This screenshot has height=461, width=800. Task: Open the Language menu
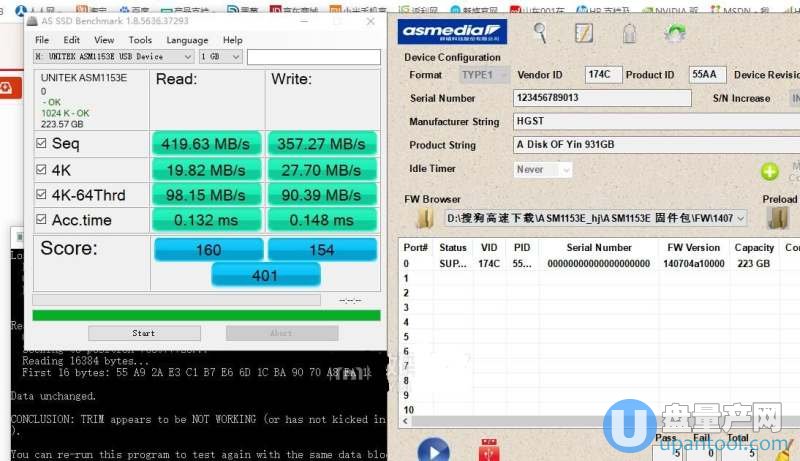pos(187,40)
